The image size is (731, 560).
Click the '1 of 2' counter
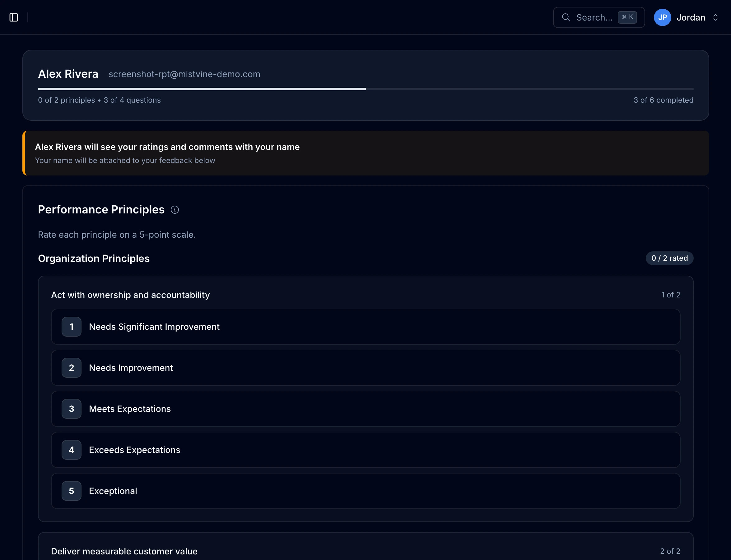(671, 295)
